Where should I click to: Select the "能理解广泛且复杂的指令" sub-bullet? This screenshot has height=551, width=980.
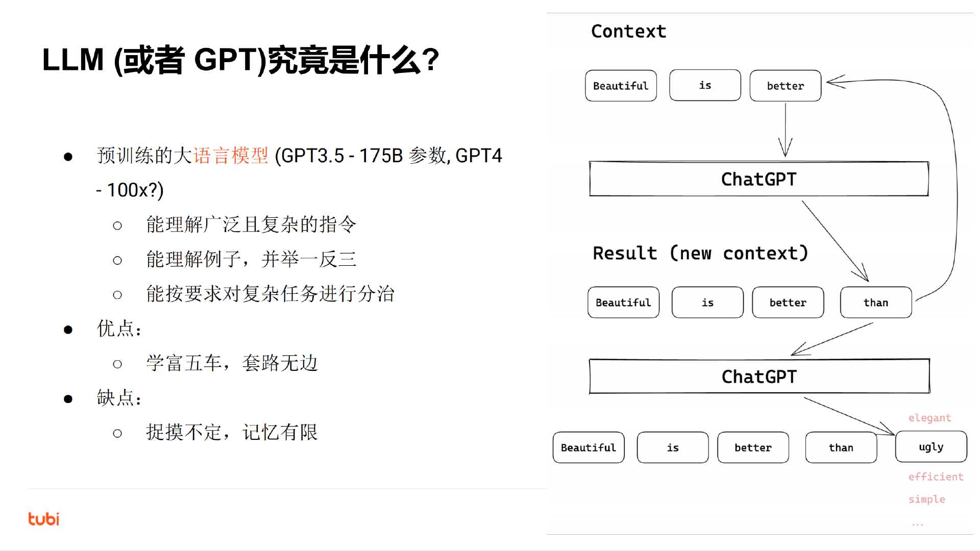tap(251, 224)
